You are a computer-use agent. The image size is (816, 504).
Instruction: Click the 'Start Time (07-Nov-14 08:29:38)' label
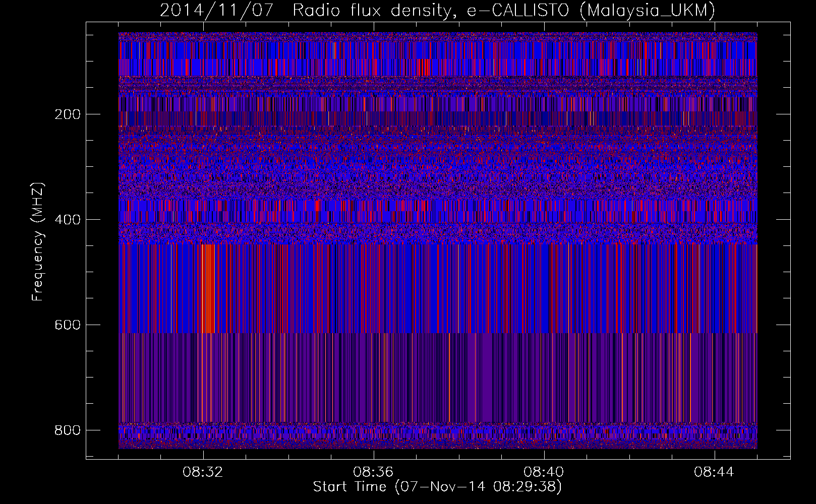pos(437,487)
